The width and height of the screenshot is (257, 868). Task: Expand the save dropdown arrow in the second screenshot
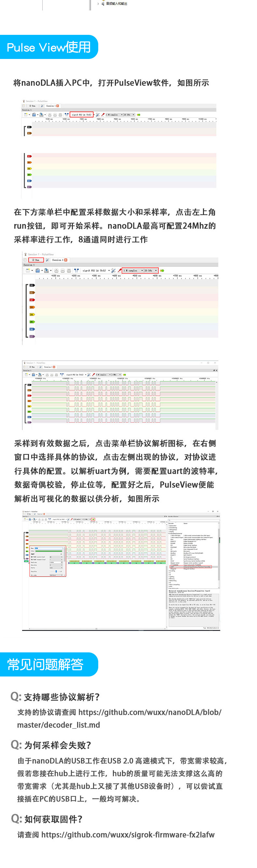tap(51, 271)
